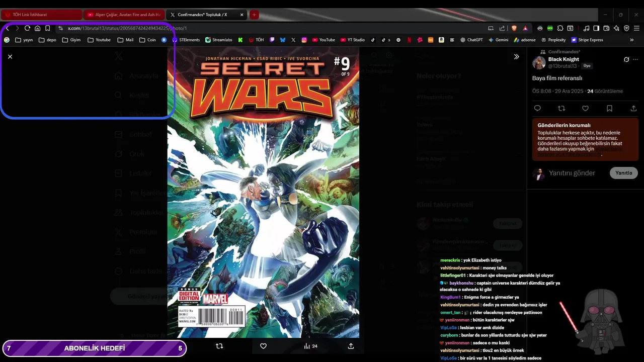Close the Confirmandos* Topluluk tab
644x362 pixels.
click(242, 15)
